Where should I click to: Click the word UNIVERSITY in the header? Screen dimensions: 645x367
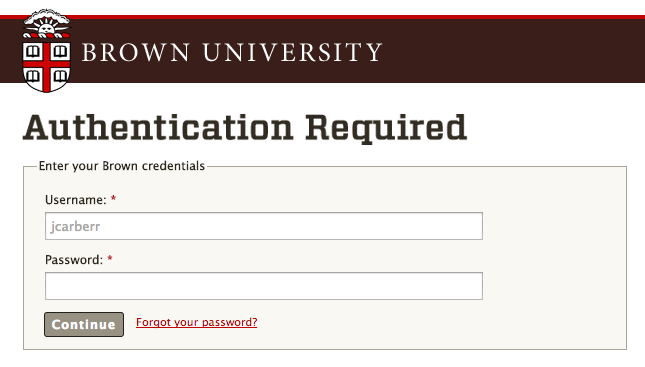click(x=292, y=52)
